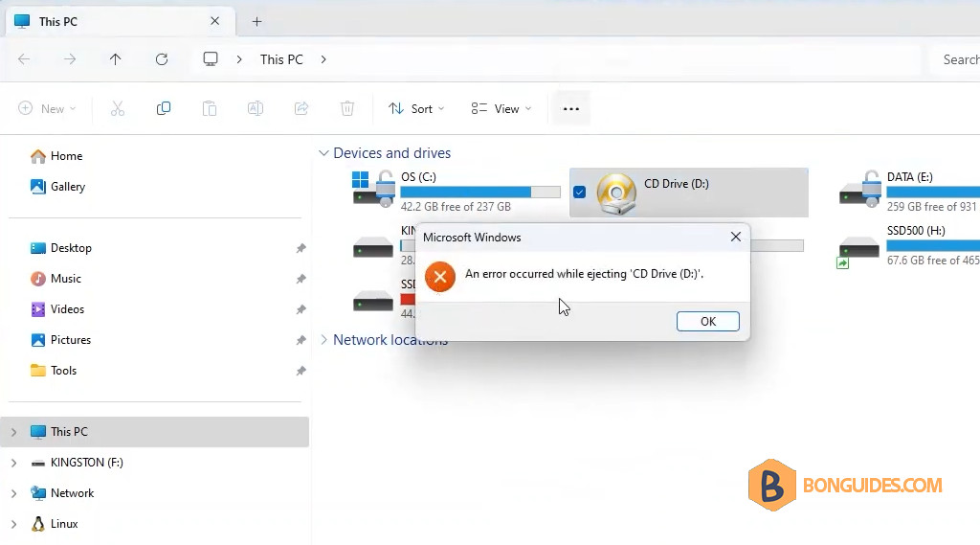The width and height of the screenshot is (980, 545).
Task: Click the pin icon next to Videos
Action: point(301,309)
